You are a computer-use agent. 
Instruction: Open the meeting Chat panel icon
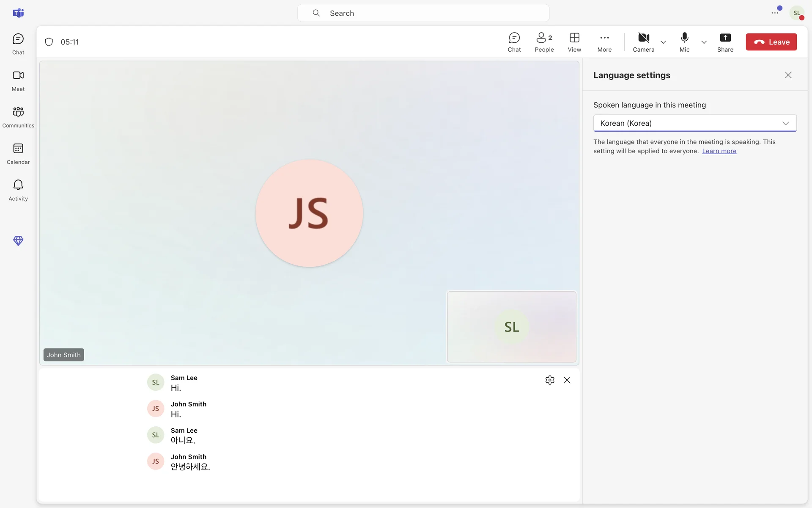(514, 42)
